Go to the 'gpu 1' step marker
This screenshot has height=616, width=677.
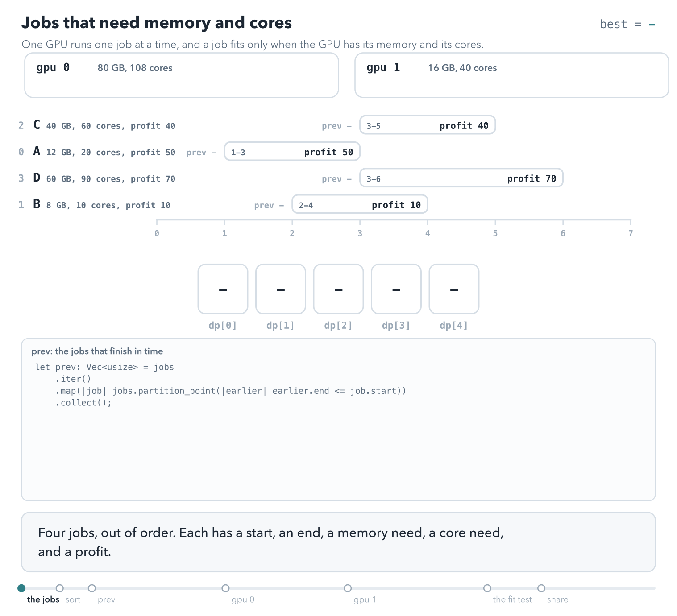pos(348,588)
